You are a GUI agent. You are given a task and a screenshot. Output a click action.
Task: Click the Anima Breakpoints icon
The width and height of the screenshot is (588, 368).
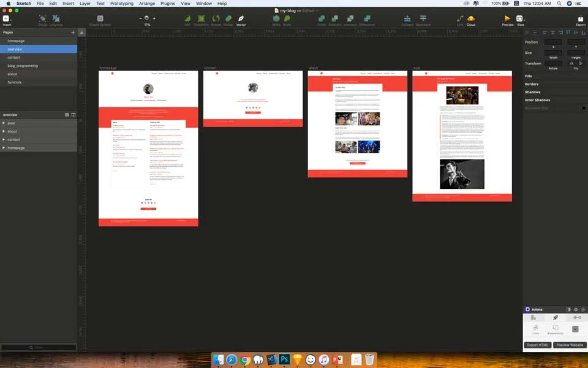coord(555,329)
